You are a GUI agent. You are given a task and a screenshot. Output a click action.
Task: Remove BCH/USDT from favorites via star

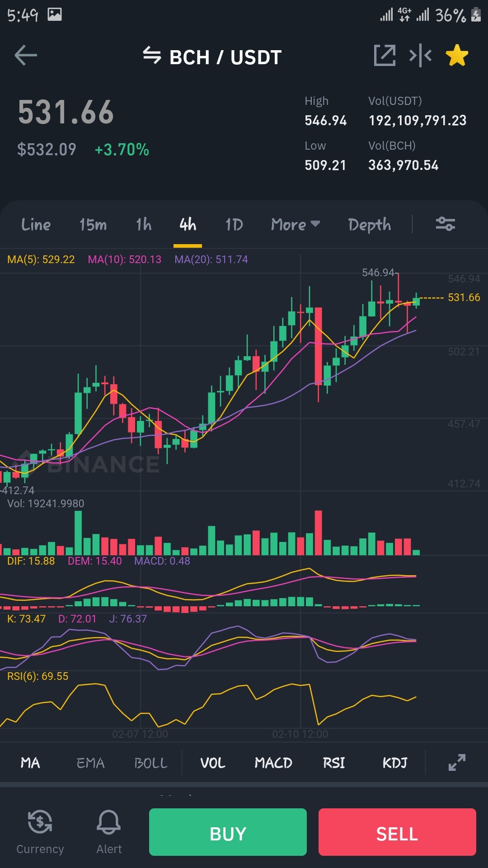(x=457, y=56)
